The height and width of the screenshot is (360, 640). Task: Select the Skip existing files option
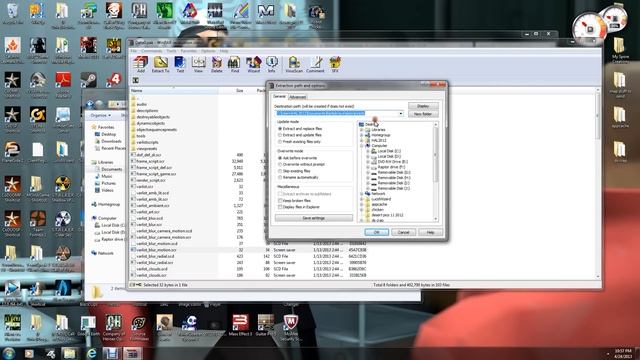click(294, 171)
